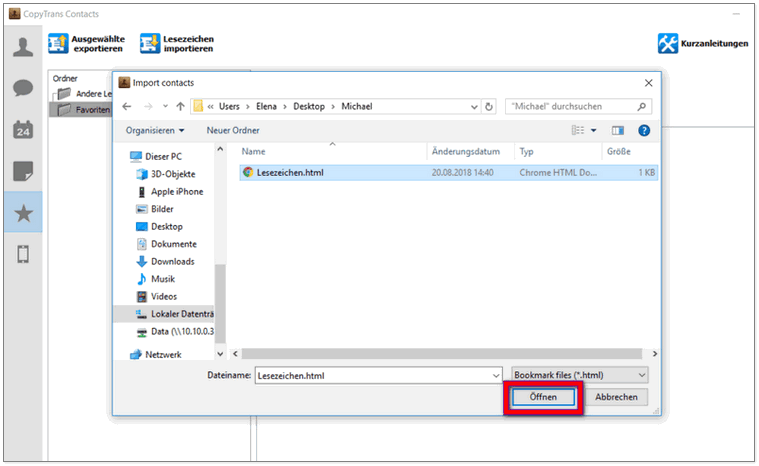Click Neuer Ordner button
This screenshot has width=759, height=466.
[233, 131]
